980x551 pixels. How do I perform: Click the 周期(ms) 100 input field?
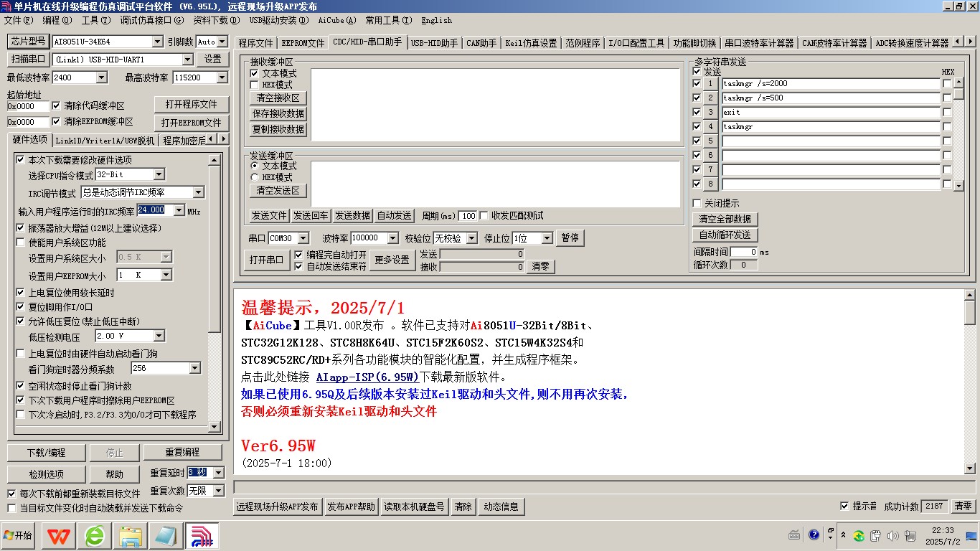(x=468, y=216)
